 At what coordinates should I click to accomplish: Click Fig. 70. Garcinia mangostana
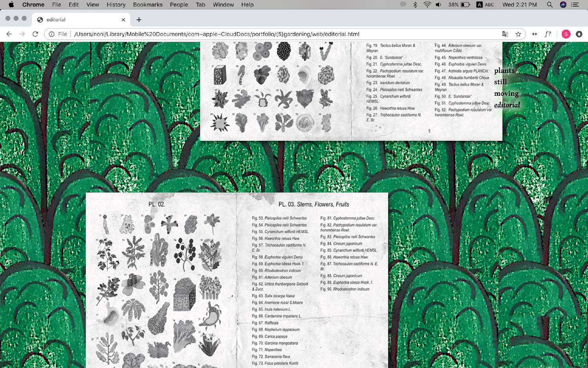point(275,343)
